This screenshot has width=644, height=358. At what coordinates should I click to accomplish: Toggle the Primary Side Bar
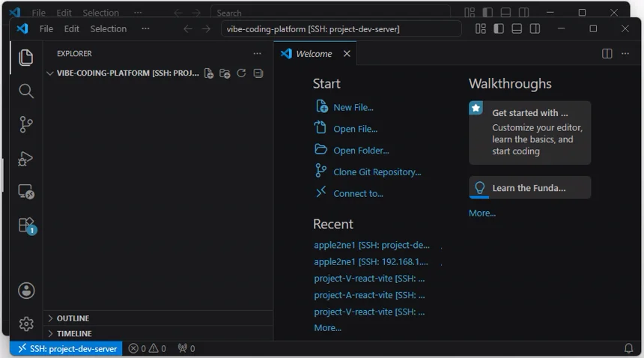click(499, 28)
